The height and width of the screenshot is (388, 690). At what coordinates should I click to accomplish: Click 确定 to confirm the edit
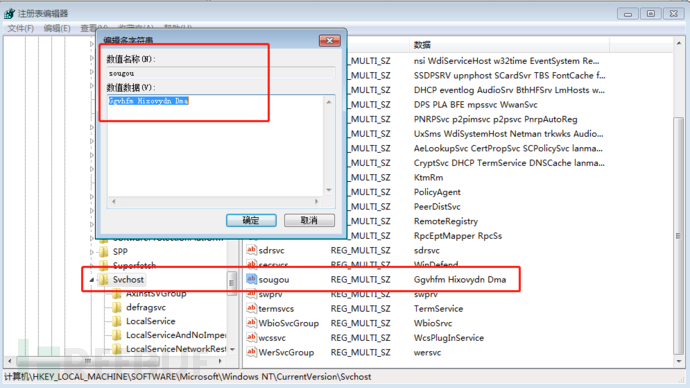tap(251, 220)
